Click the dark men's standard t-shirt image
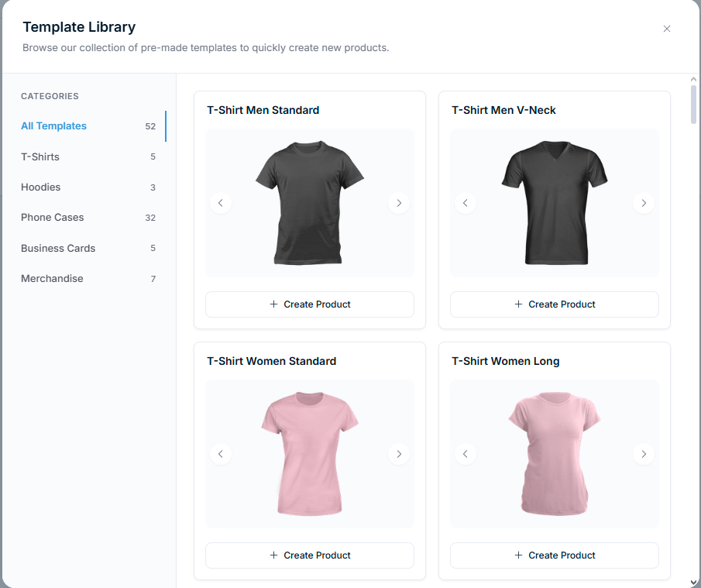The height and width of the screenshot is (588, 701). [x=309, y=203]
